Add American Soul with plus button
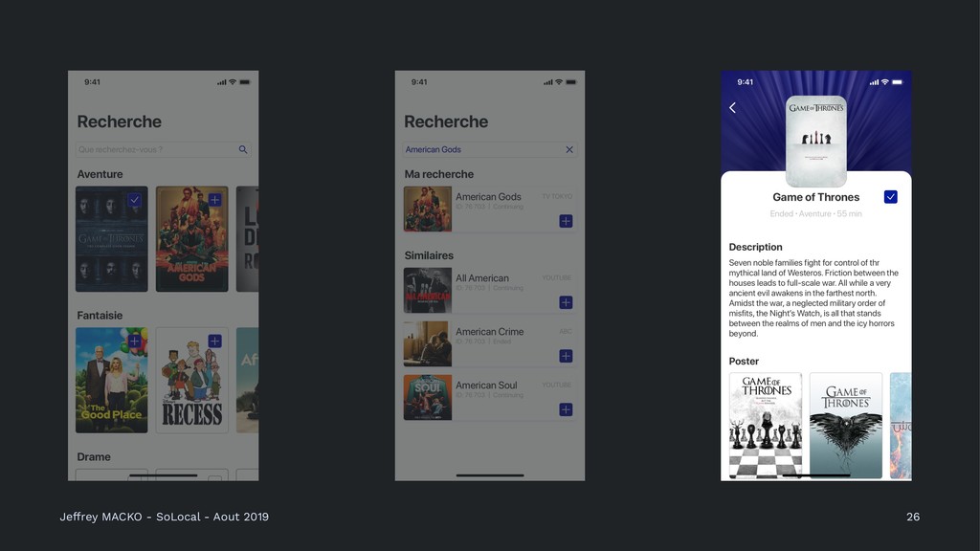The height and width of the screenshot is (551, 980). 566,409
